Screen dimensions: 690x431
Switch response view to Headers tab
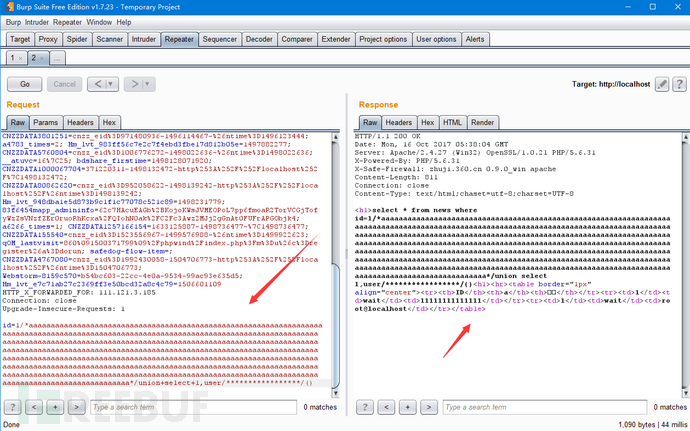[x=399, y=122]
